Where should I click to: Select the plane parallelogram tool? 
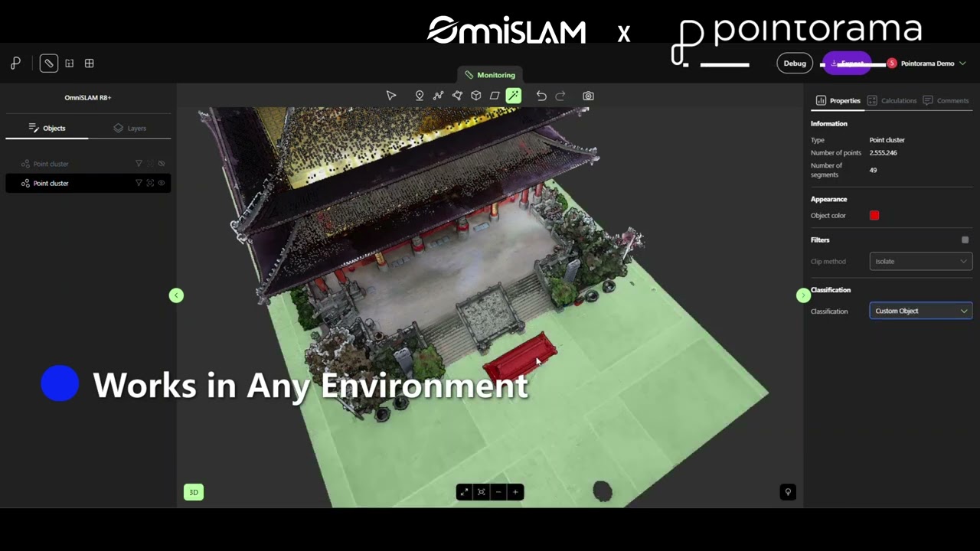coord(495,96)
